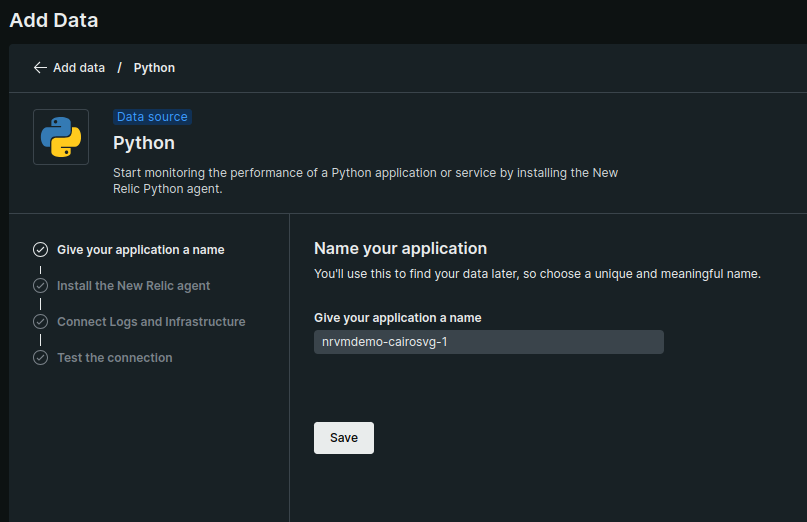Go to Install the New Relic agent step
The width and height of the screenshot is (807, 522).
pos(133,286)
